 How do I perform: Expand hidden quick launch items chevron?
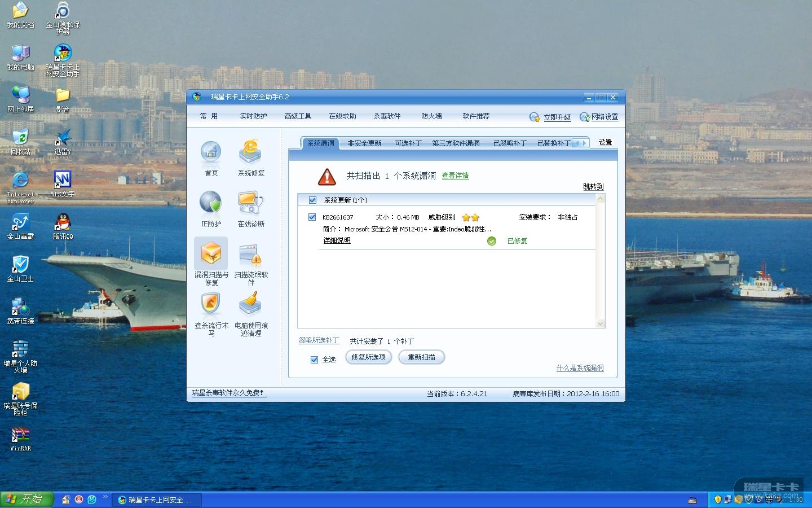coord(105,497)
